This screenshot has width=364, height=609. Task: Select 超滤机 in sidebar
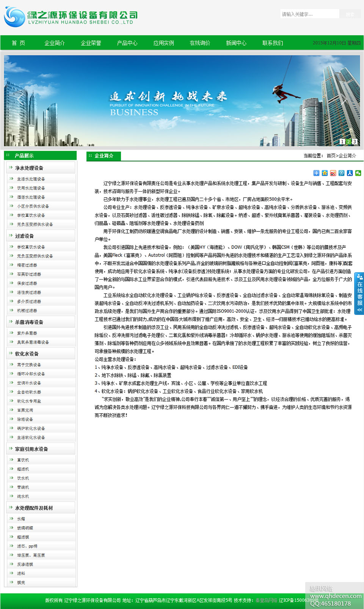(x=23, y=469)
